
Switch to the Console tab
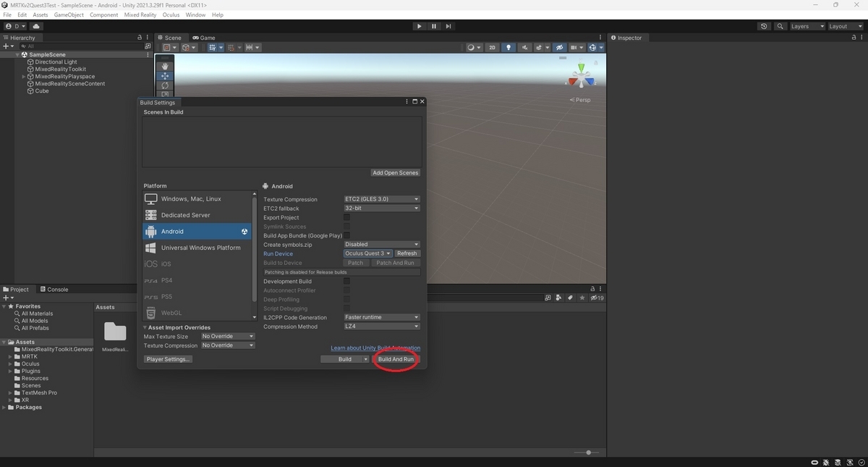(54, 290)
